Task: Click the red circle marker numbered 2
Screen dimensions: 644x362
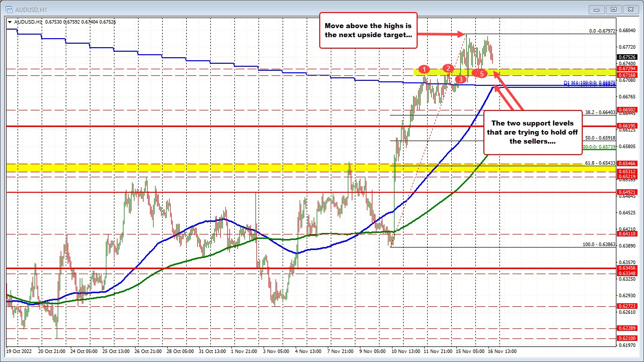Action: click(448, 68)
